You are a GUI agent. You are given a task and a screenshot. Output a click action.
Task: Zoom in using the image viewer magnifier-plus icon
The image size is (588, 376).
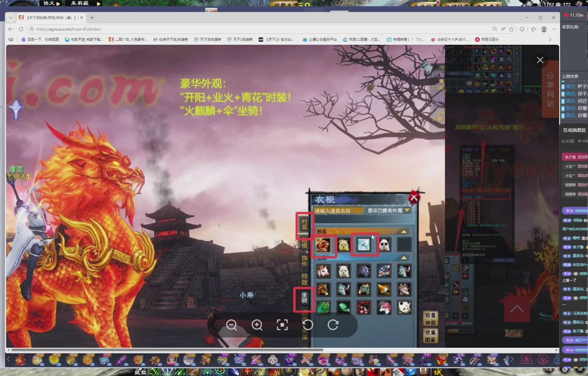click(x=257, y=325)
